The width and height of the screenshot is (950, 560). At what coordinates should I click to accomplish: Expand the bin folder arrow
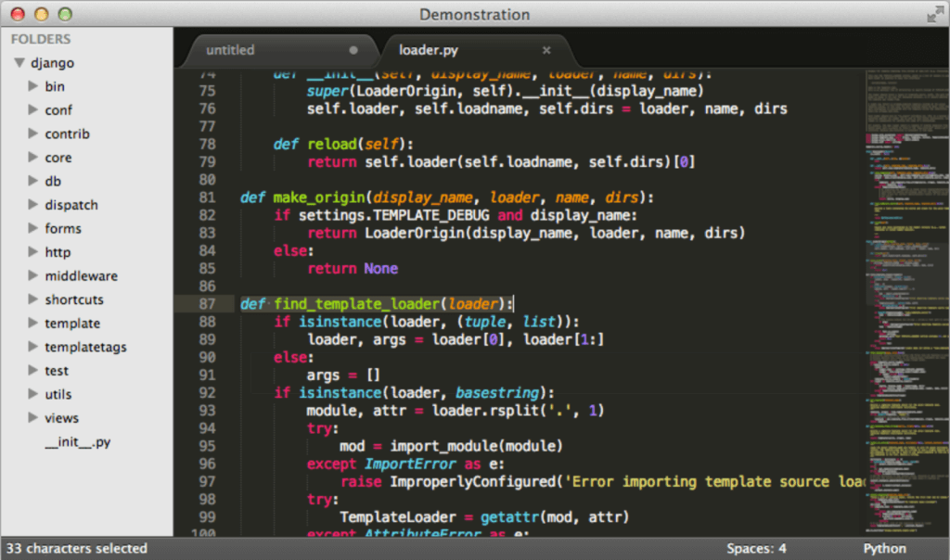tap(33, 86)
